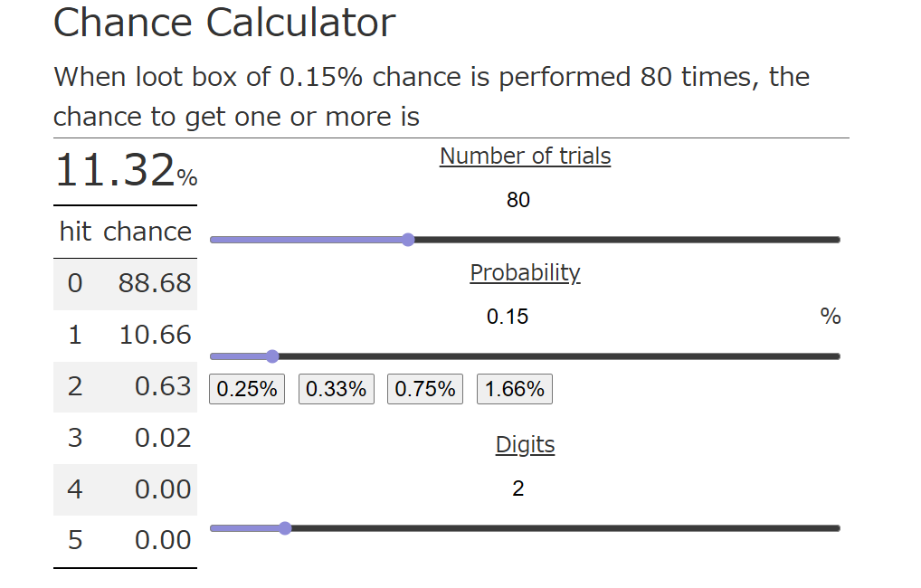The height and width of the screenshot is (588, 921).
Task: Click the Number of trials slider handle
Action: pyautogui.click(x=408, y=240)
